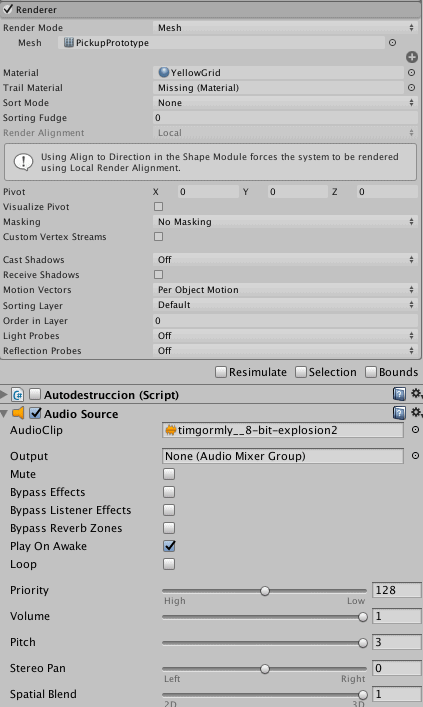Tick the Mute checkbox

169,474
